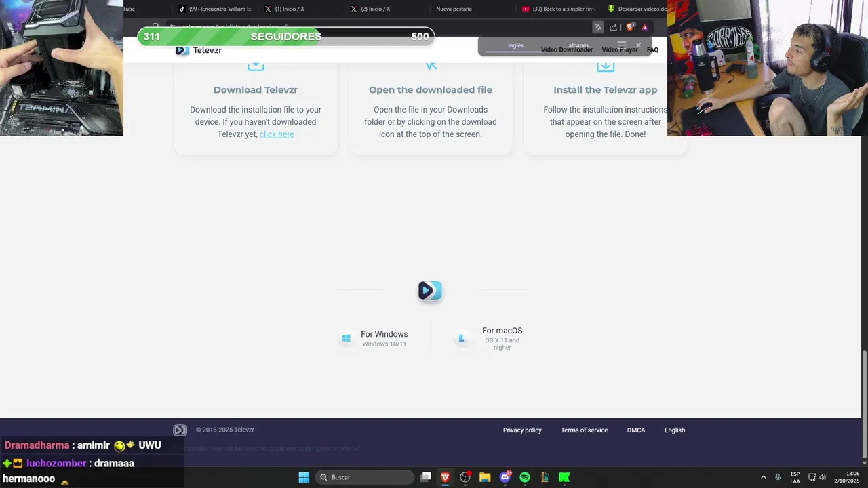This screenshot has width=868, height=488.
Task: Open the Brave Shields lion icon
Action: pos(630,27)
